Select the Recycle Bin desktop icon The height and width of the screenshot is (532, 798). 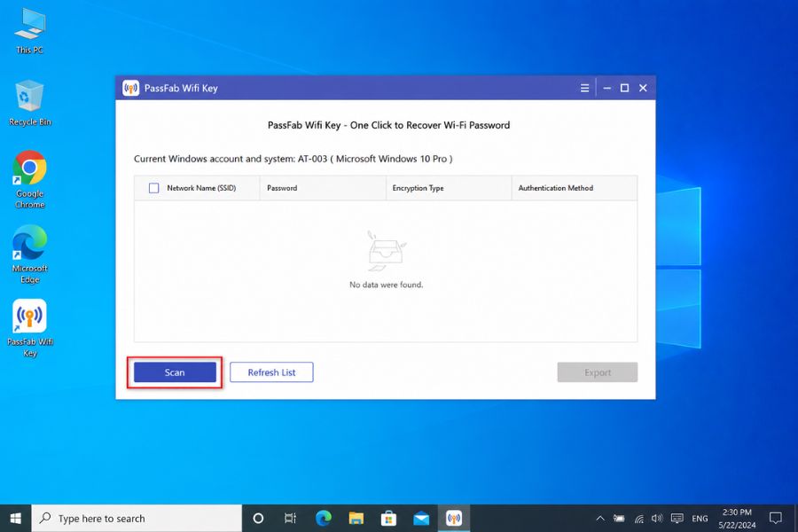tap(29, 103)
